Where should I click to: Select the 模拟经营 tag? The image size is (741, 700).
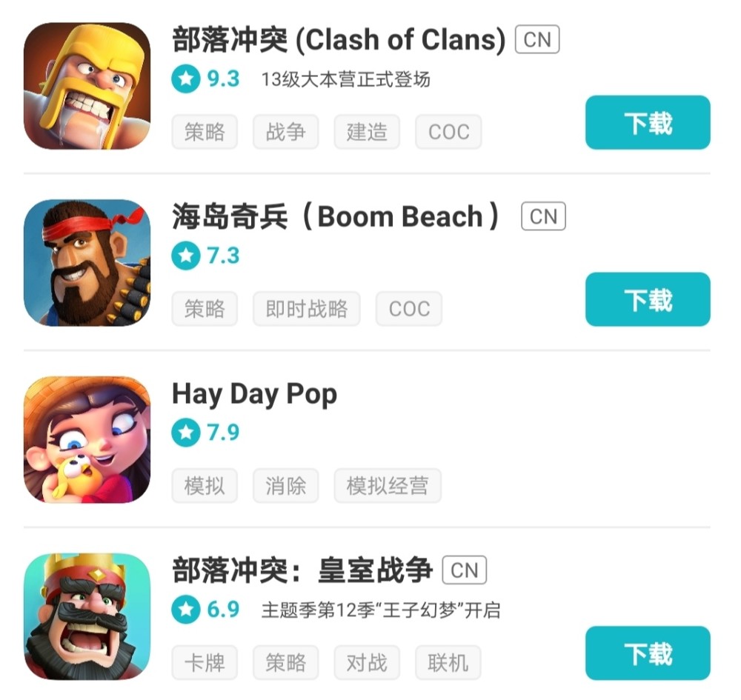[x=388, y=486]
